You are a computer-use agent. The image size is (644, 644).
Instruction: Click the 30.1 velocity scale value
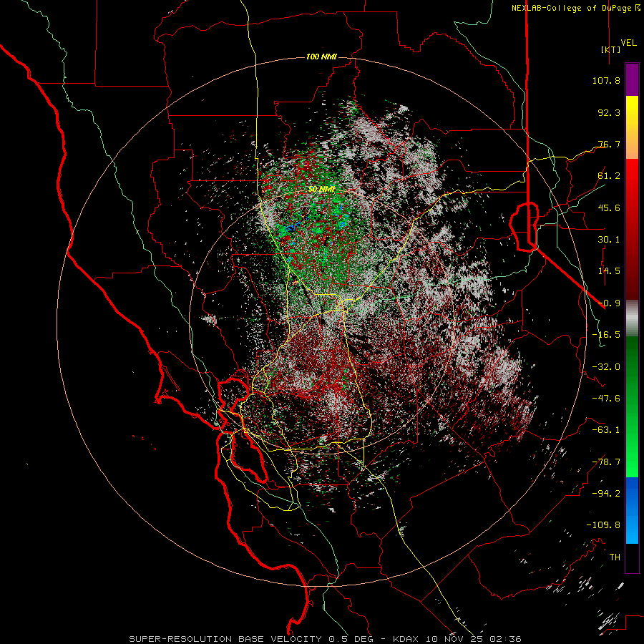(609, 240)
